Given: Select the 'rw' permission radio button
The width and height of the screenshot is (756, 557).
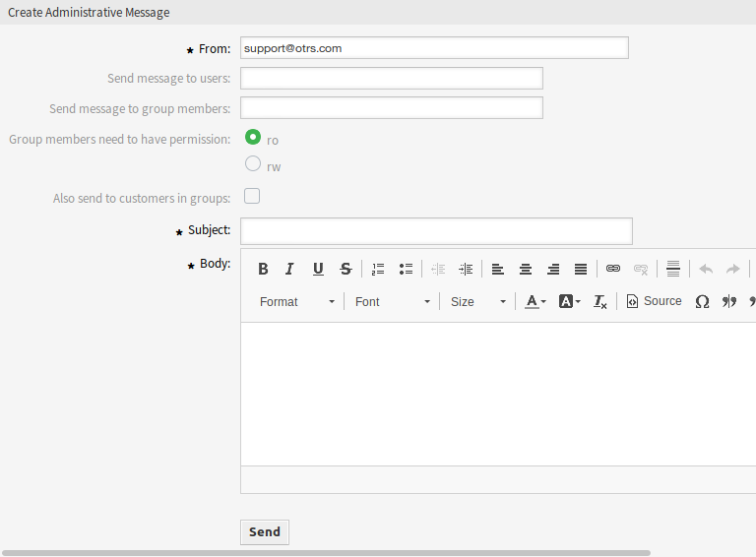Looking at the screenshot, I should point(253,163).
